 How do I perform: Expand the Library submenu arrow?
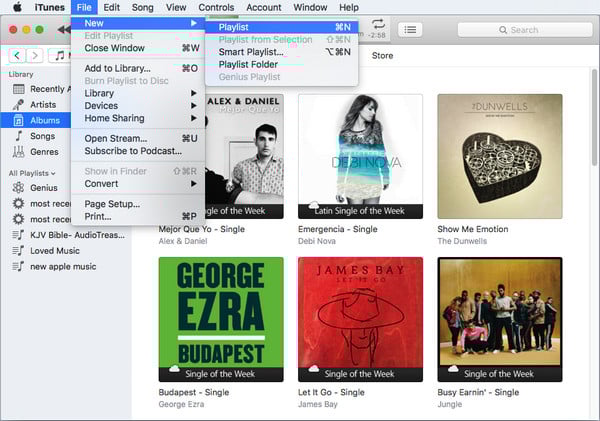pos(194,93)
